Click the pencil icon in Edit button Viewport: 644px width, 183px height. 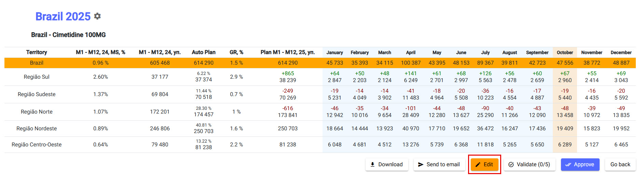coord(478,165)
